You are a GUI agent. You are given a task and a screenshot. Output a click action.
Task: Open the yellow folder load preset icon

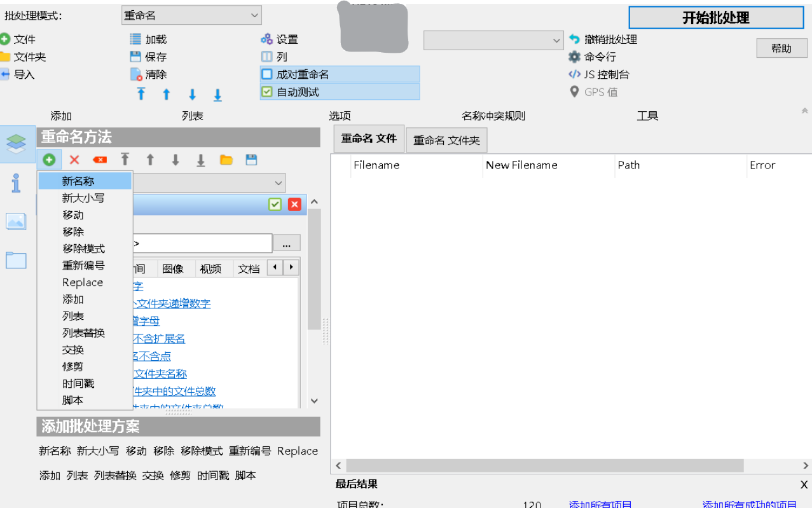[x=226, y=160]
